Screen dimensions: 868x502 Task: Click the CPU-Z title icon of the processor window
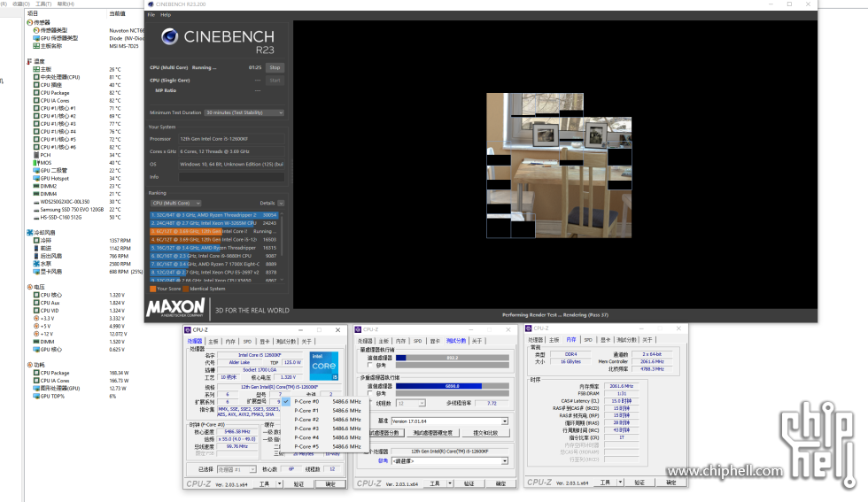188,330
